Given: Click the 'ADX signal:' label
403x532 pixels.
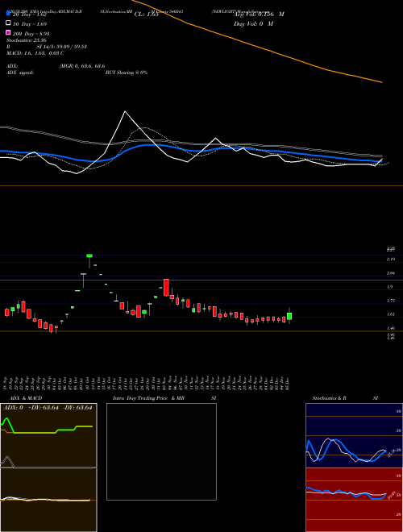Looking at the screenshot, I should coord(20,73).
